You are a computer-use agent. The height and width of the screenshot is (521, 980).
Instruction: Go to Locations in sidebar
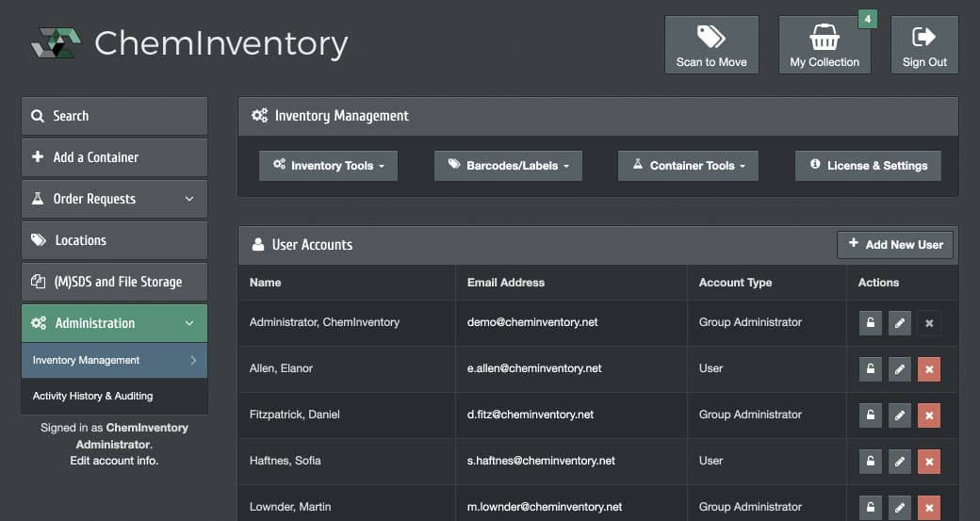(x=114, y=240)
